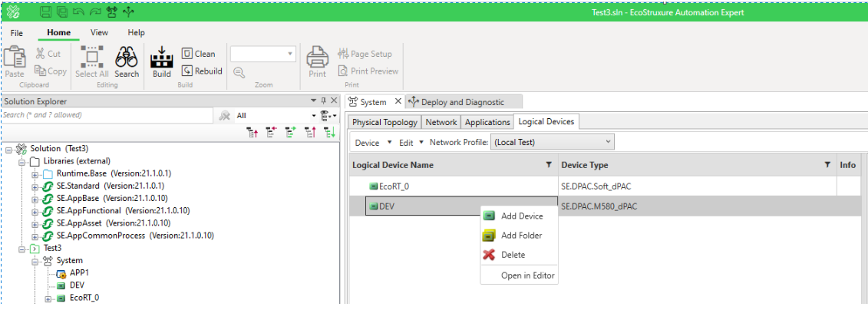This screenshot has height=310, width=868.
Task: Filter the Logical Device Name column
Action: (549, 165)
